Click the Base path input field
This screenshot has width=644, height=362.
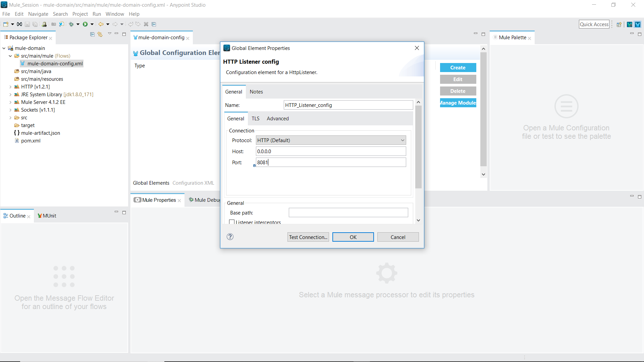point(348,213)
